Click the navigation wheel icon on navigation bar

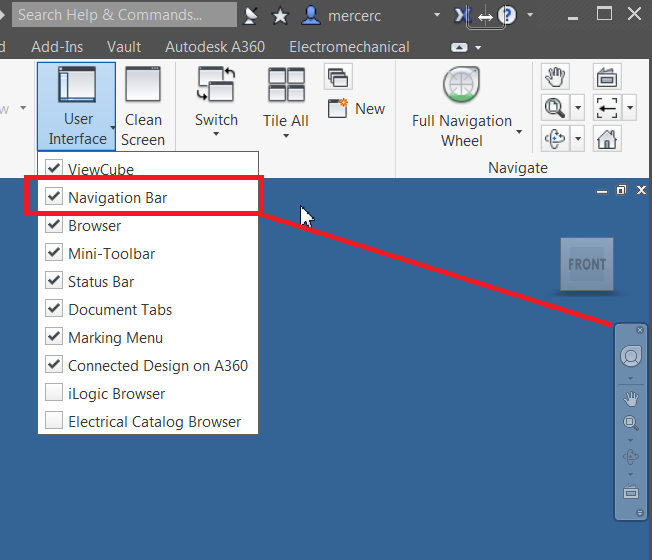(631, 356)
